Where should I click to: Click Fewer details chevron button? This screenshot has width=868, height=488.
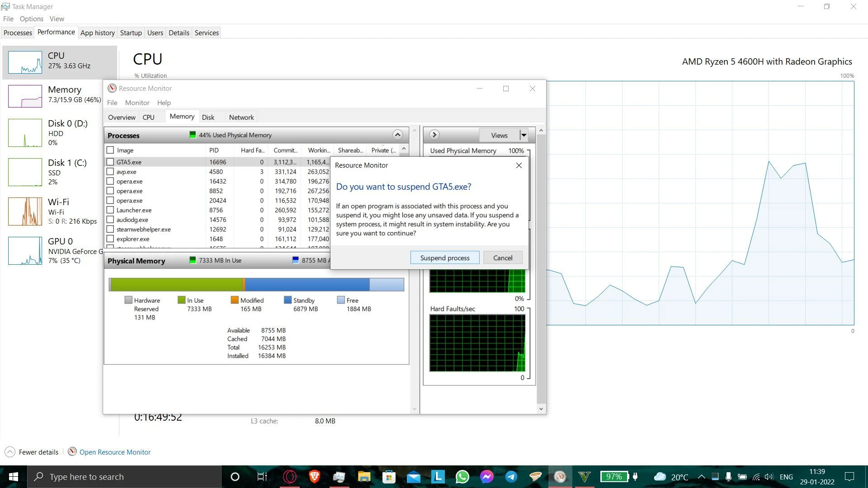(10, 452)
